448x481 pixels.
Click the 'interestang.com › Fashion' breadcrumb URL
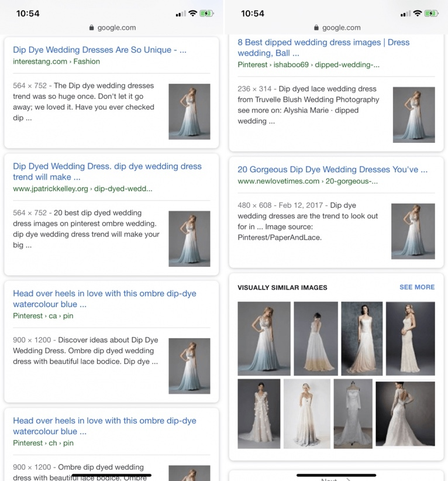pos(56,61)
